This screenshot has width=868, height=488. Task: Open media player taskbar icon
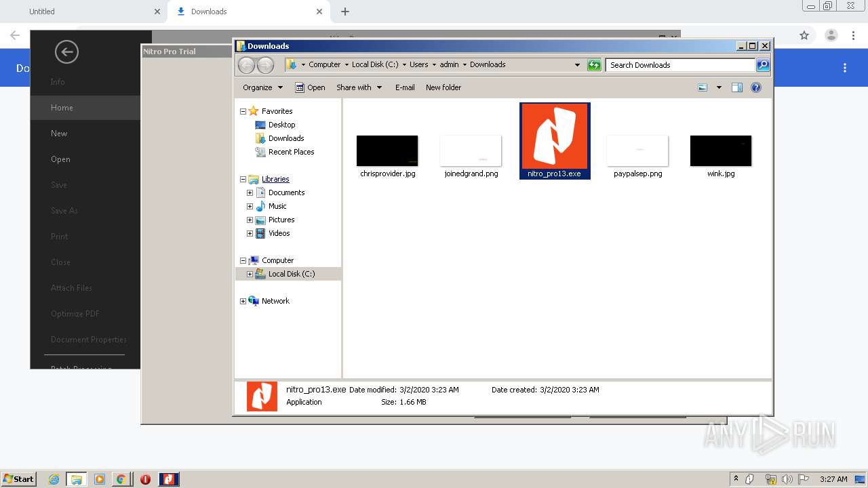(x=99, y=479)
